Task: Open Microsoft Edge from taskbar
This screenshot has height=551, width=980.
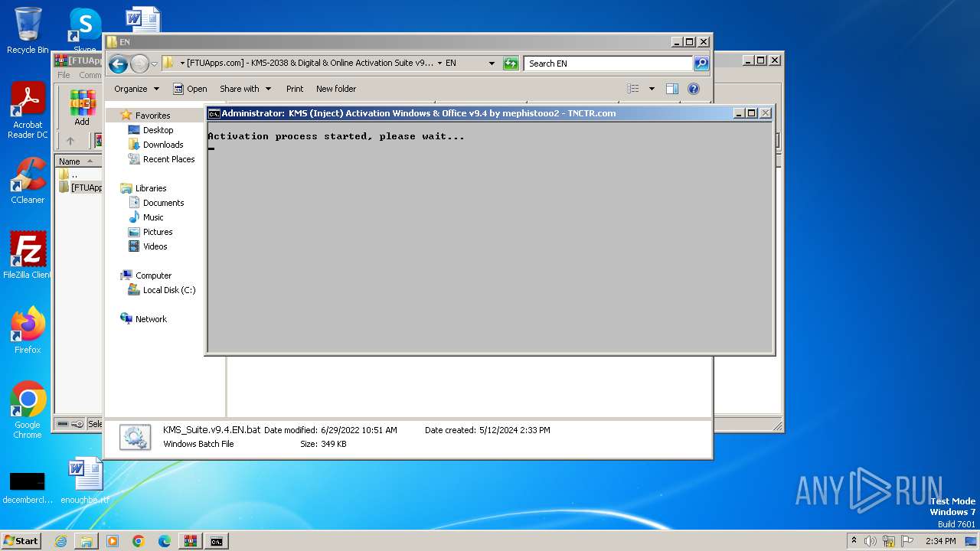Action: (x=165, y=541)
